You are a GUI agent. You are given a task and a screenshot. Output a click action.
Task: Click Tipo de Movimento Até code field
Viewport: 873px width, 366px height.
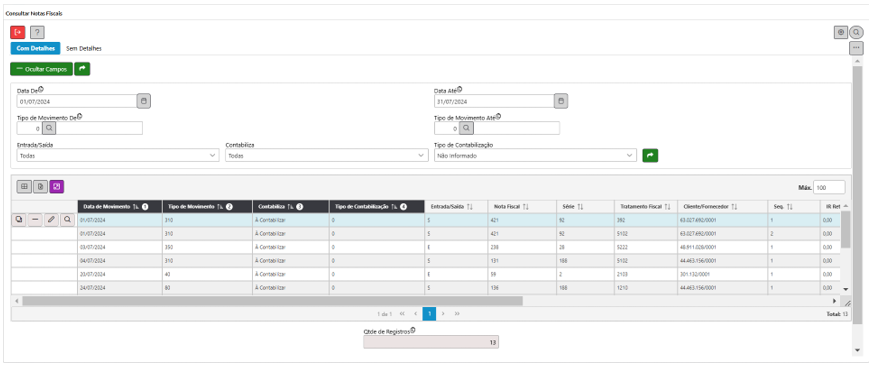coord(447,128)
